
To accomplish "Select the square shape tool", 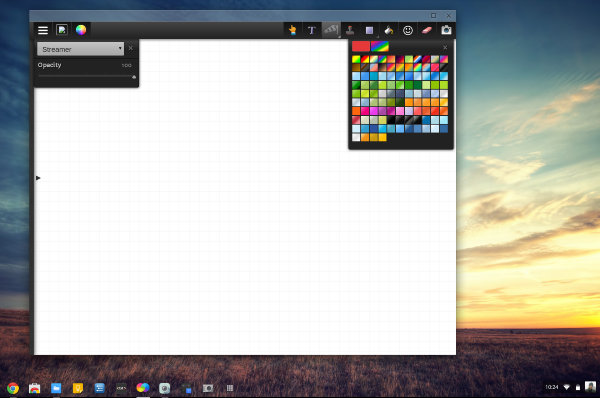I will (x=369, y=30).
